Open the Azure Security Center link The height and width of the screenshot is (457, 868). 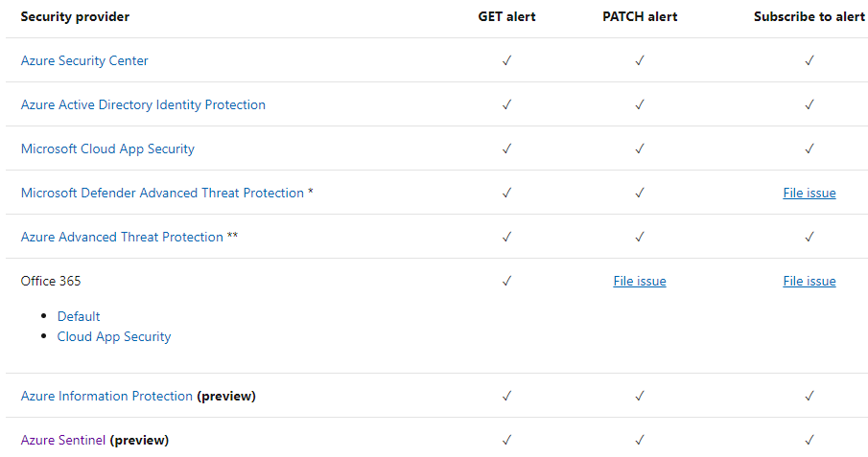click(x=84, y=60)
